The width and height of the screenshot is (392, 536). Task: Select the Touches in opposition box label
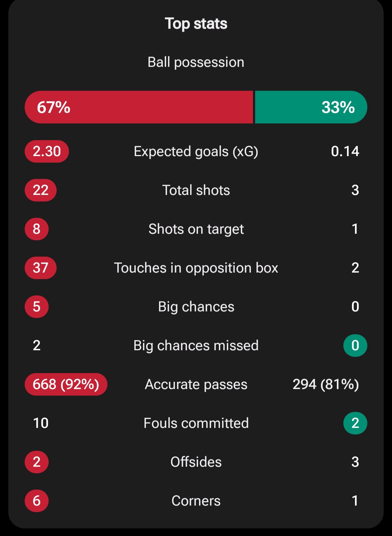(x=196, y=268)
